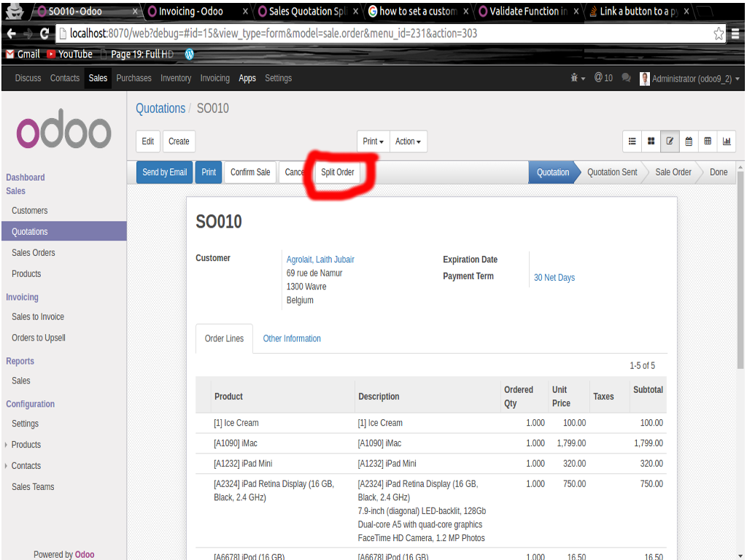
Task: Open the 30 Net Days payment term
Action: (x=554, y=278)
